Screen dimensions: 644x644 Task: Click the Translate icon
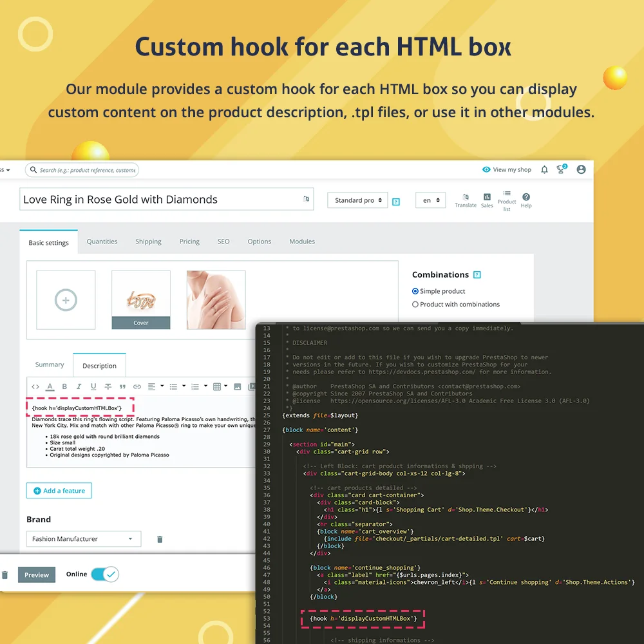tap(466, 200)
